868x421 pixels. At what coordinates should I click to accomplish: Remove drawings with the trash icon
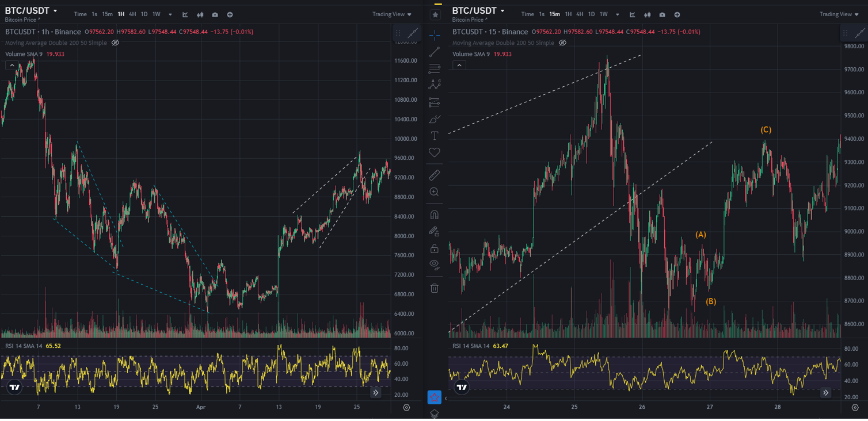[x=435, y=288]
